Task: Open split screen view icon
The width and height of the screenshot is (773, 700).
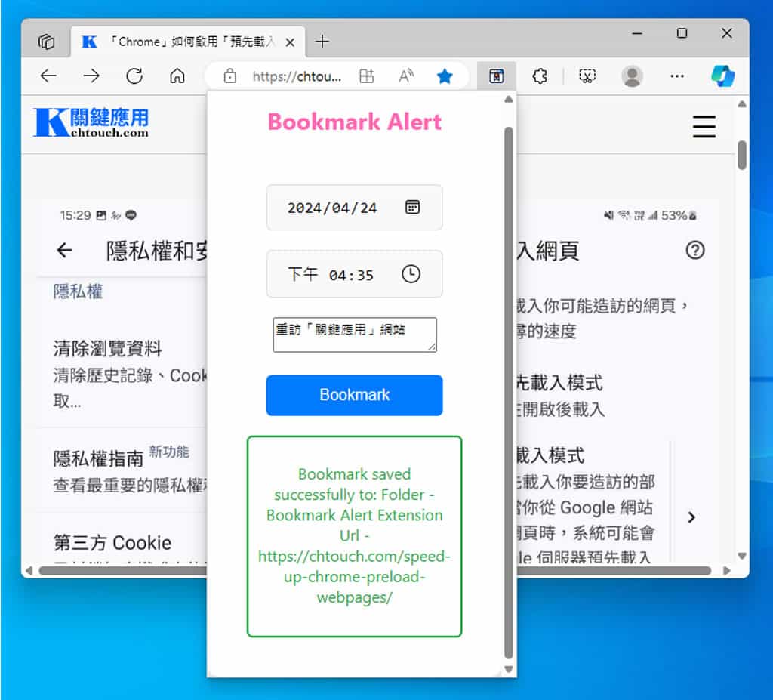Action: [366, 76]
